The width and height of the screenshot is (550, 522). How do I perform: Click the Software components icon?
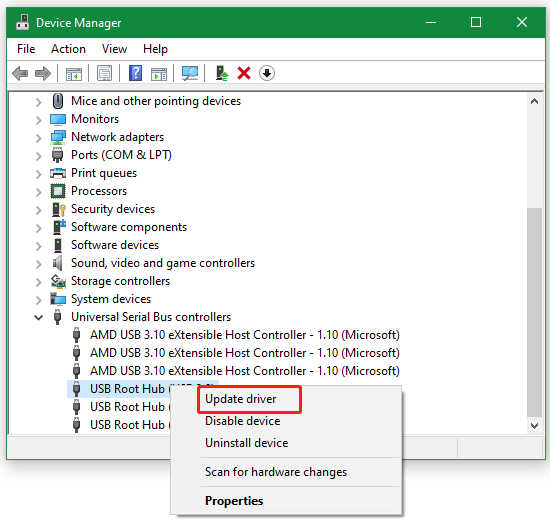59,227
